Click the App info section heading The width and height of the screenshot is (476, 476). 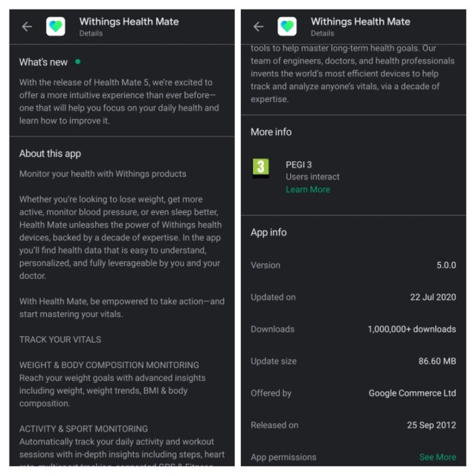pyautogui.click(x=268, y=233)
